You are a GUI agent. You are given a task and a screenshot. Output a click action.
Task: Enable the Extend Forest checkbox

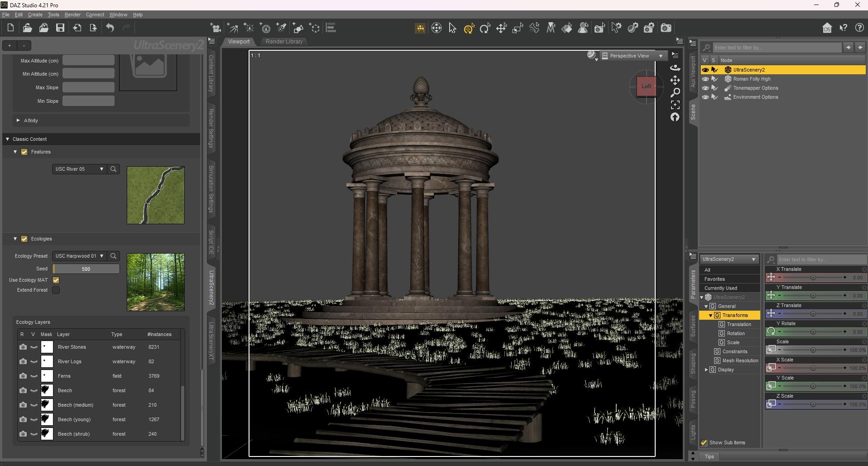(56, 290)
